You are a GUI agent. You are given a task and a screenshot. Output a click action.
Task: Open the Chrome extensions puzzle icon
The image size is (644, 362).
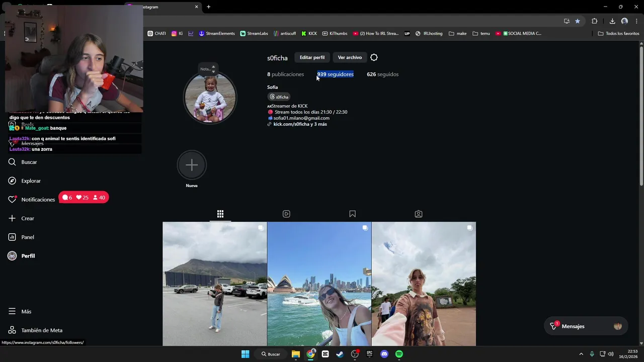point(594,21)
